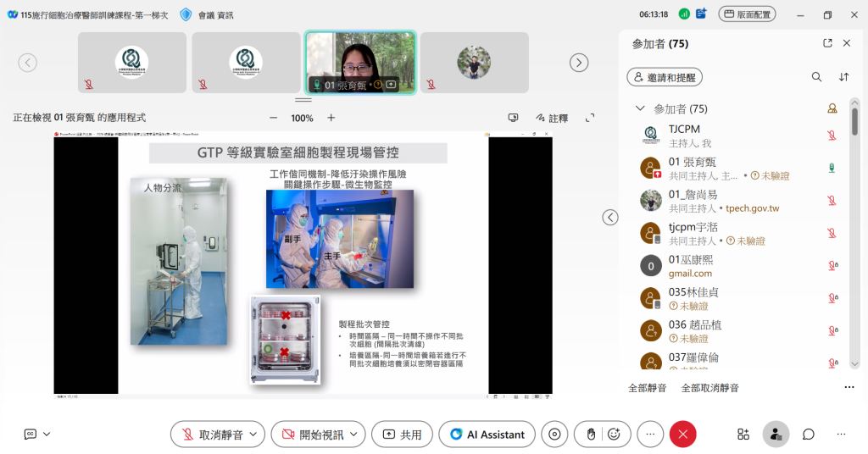Open closed captions options dropdown
Screen dimensions: 868x454
[47, 435]
